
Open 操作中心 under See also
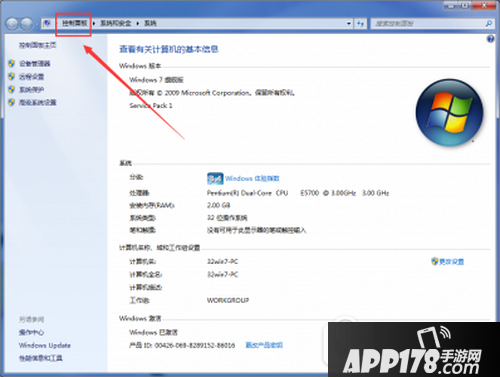click(x=31, y=332)
